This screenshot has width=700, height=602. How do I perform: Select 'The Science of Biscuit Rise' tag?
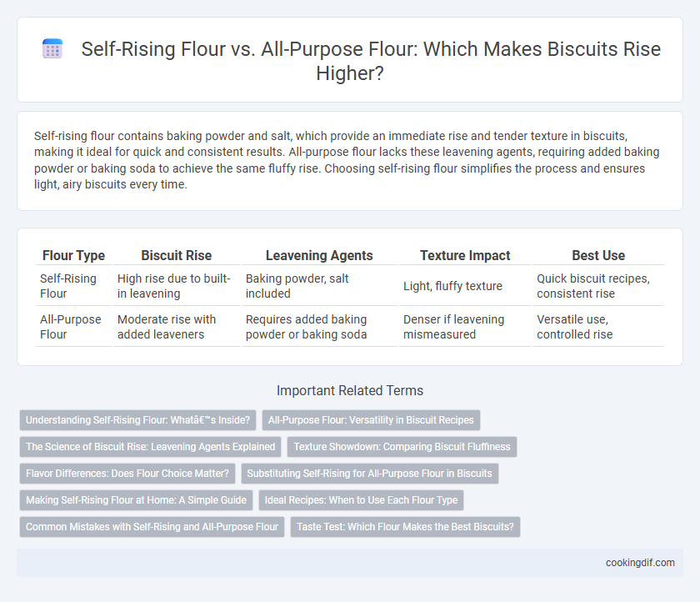point(151,447)
